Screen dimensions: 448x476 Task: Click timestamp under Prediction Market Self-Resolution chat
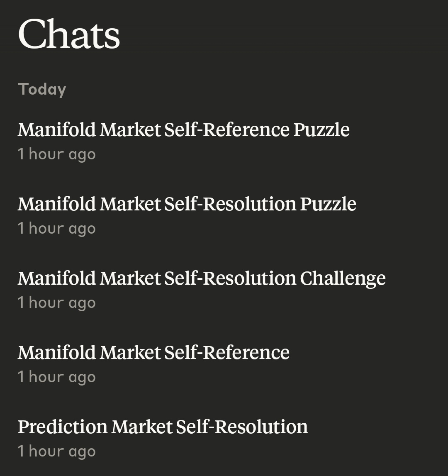click(x=57, y=451)
